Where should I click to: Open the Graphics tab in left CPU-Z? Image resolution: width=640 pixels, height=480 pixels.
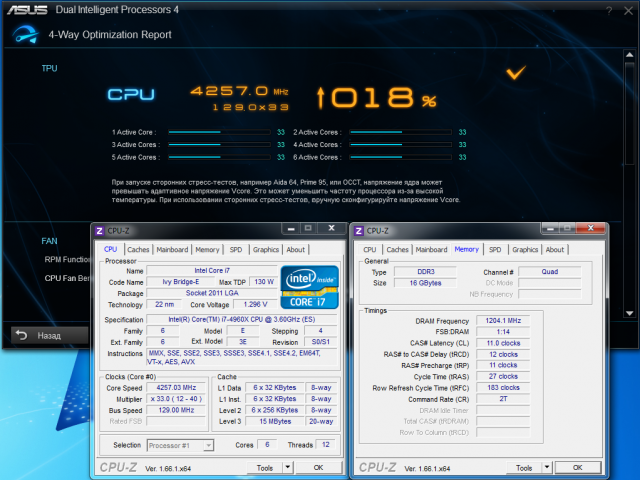266,249
